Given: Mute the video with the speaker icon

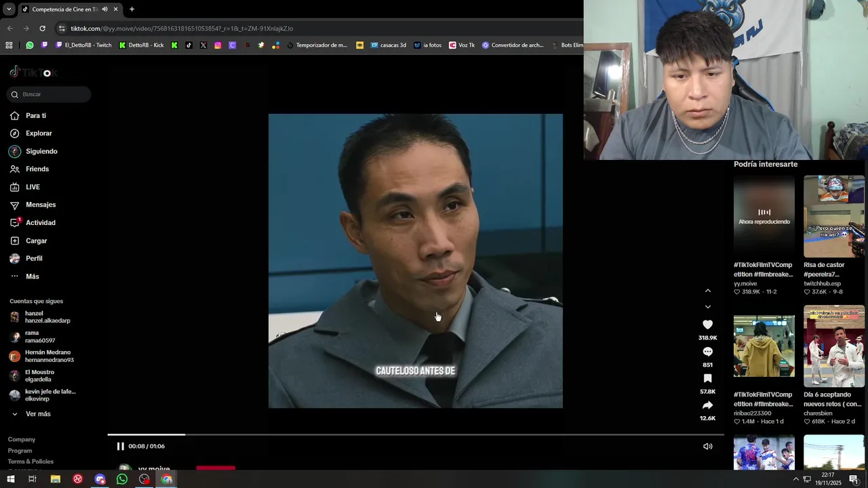Looking at the screenshot, I should click(x=707, y=446).
